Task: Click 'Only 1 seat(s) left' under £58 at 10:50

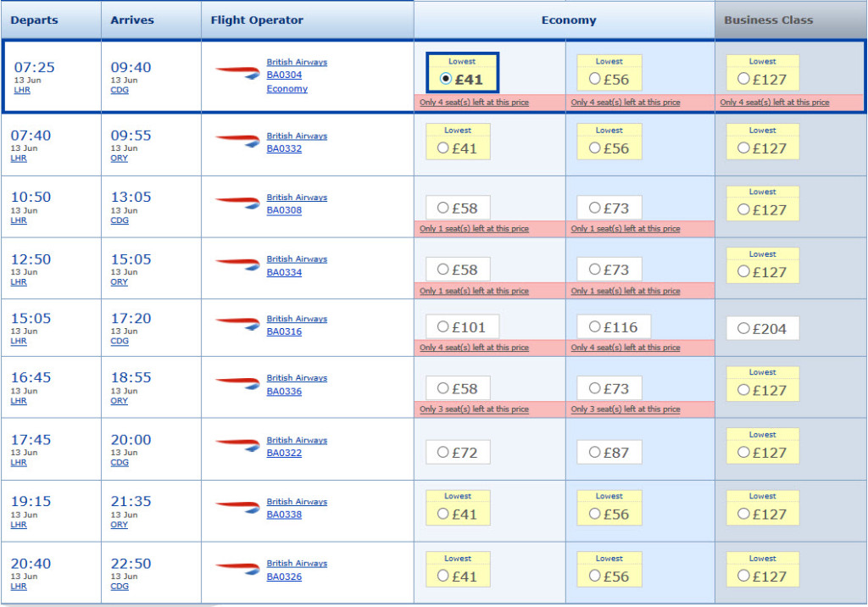Action: coord(474,229)
